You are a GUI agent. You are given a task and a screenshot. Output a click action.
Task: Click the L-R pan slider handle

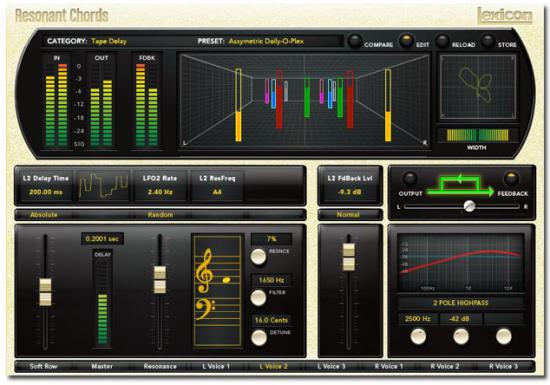click(469, 206)
